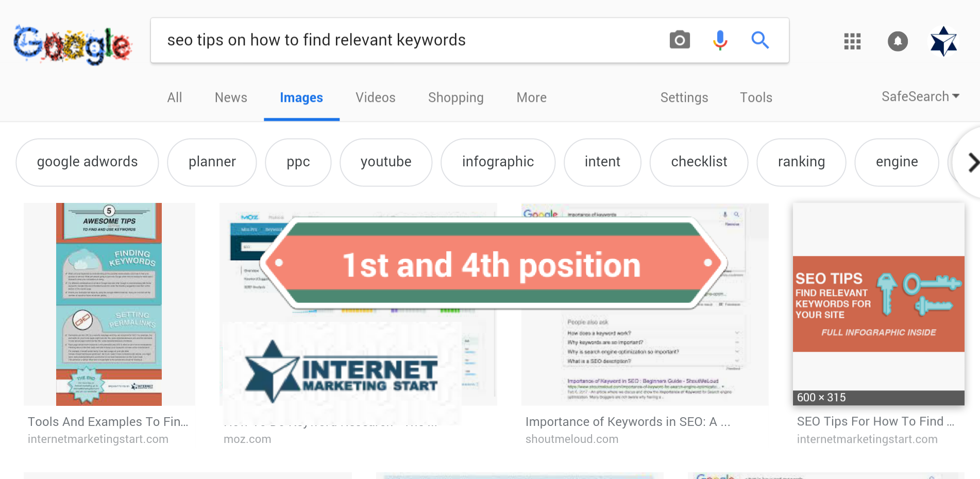Open the Google apps grid
The width and height of the screenshot is (980, 479).
(x=852, y=41)
